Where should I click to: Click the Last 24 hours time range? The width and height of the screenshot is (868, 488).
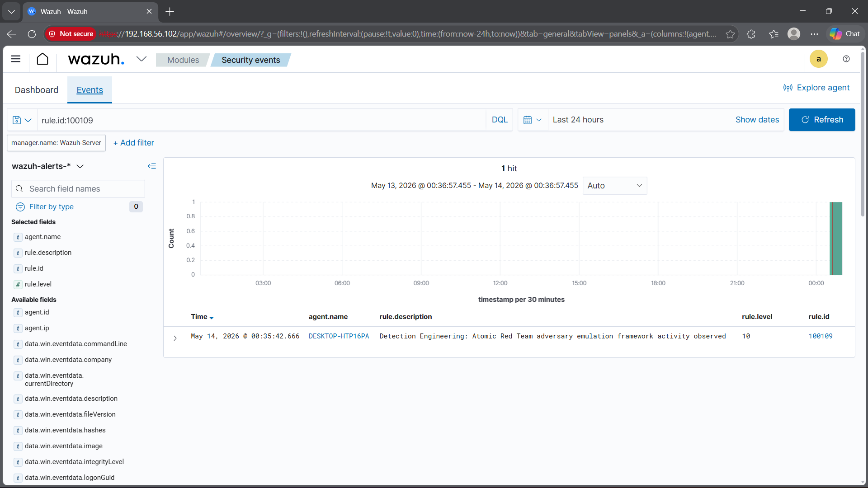pos(578,120)
